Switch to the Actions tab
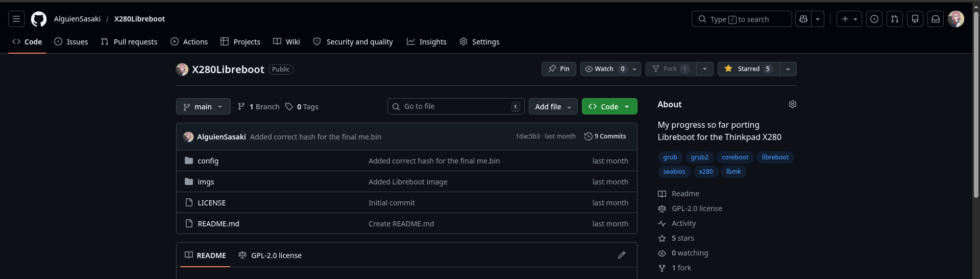Screen dimensions: 980x279 [x=189, y=42]
